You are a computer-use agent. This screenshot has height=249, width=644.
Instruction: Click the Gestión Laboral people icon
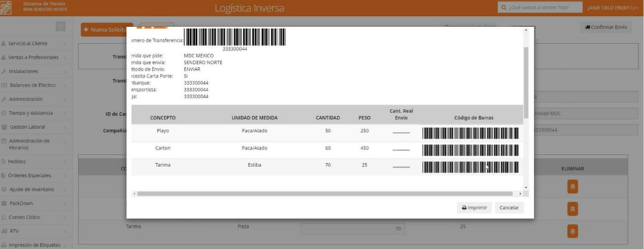pos(5,127)
